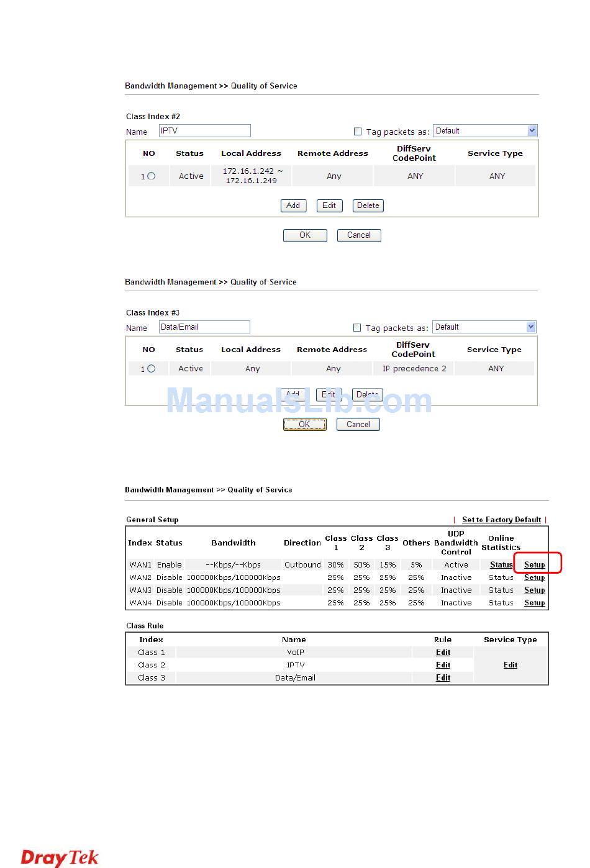
Task: Open the tag dropdown for Class Index #2
Action: click(532, 131)
